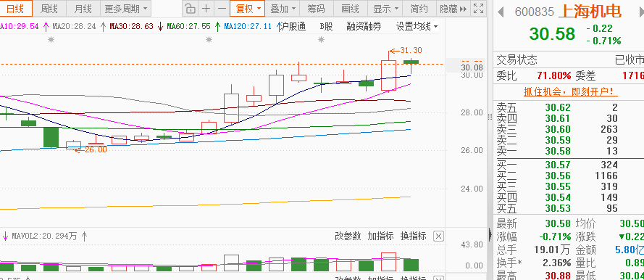Select the MA30:28.63 indicator label

131,27
